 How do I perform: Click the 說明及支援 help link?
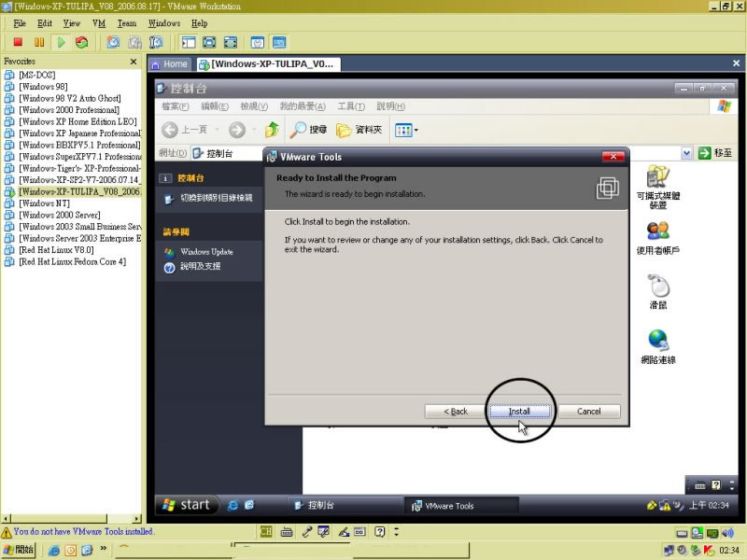(200, 266)
